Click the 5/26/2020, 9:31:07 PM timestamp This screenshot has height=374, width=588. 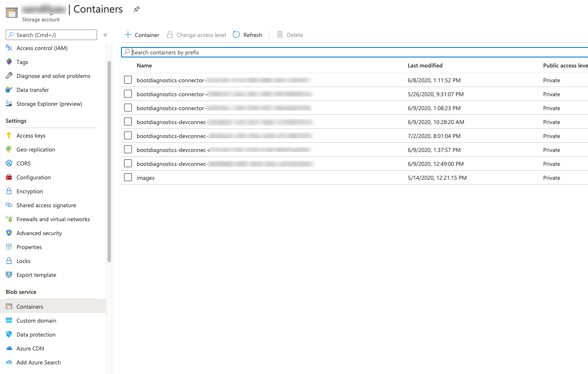coord(436,94)
